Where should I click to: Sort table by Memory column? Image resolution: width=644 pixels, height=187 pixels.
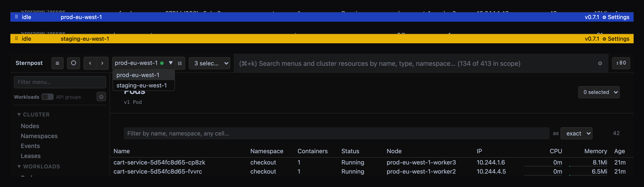coord(596,151)
